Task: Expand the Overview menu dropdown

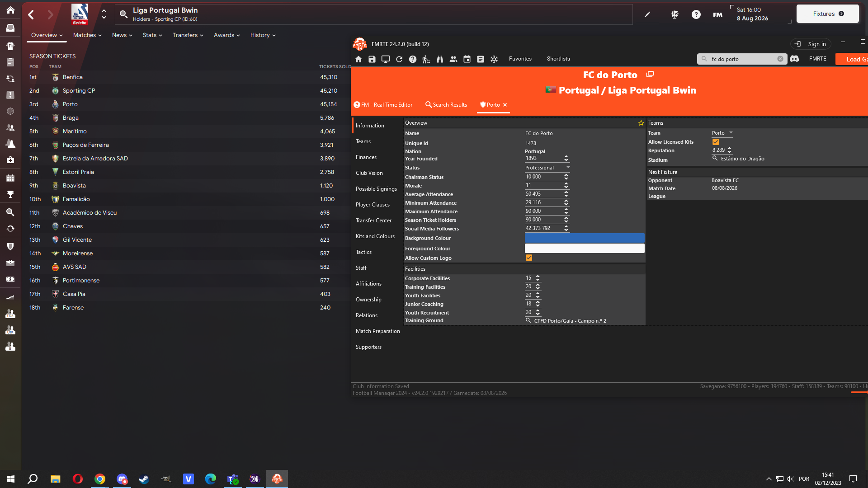Action: 47,35
